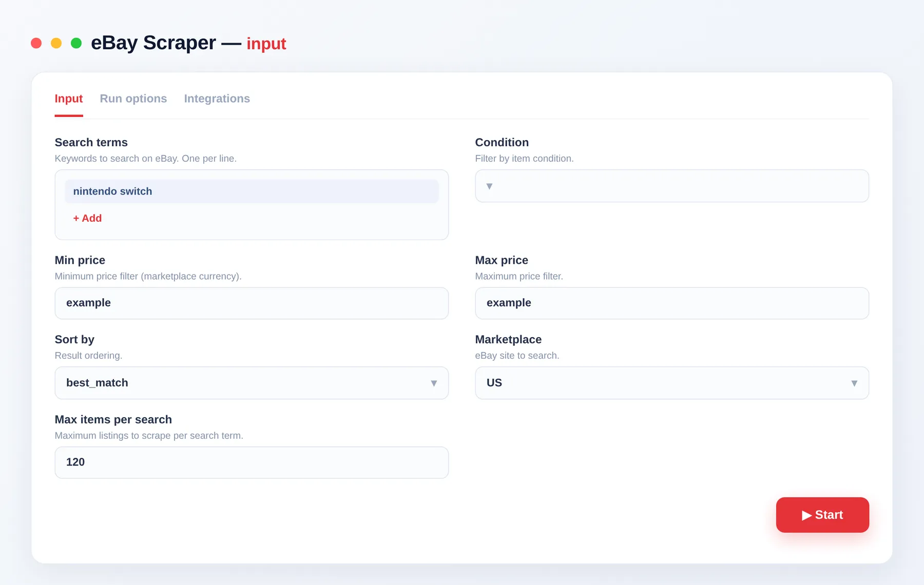The height and width of the screenshot is (585, 924).
Task: Click the nintendo switch search term
Action: click(x=252, y=191)
